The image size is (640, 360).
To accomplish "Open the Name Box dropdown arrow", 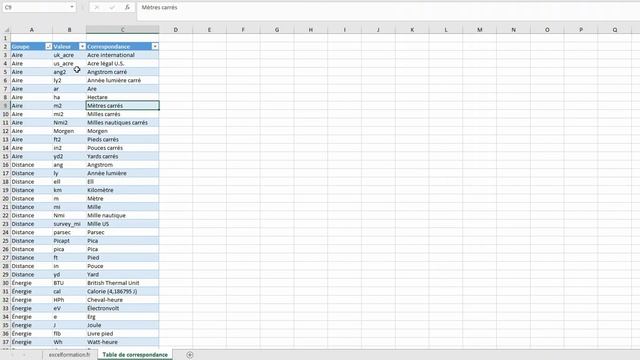I will pos(72,7).
